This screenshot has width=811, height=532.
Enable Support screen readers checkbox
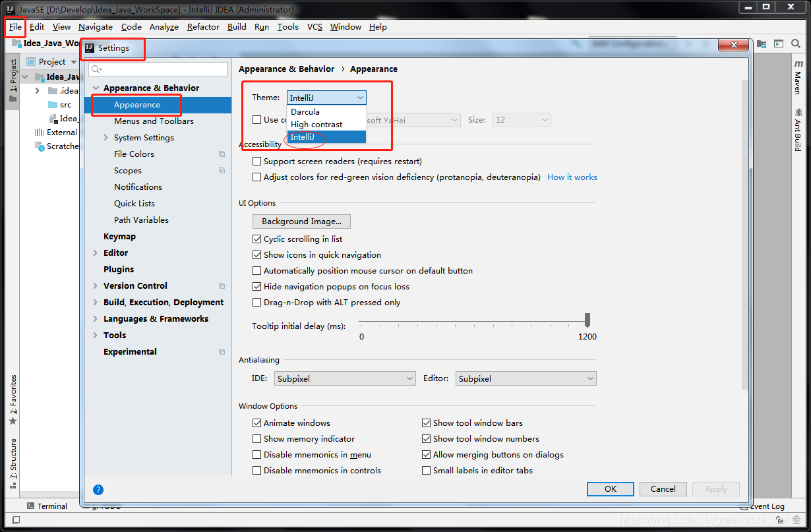tap(257, 162)
